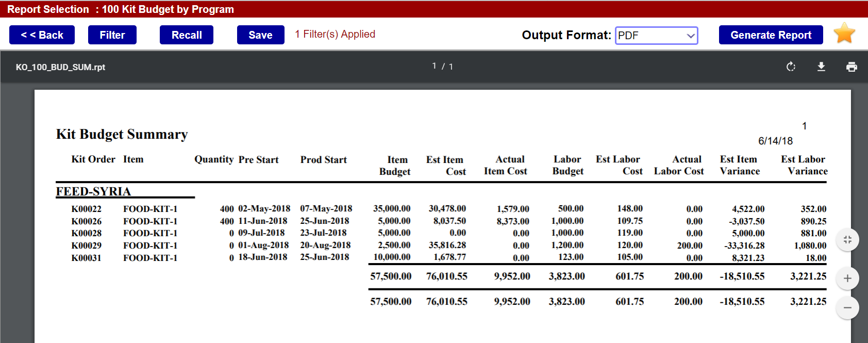This screenshot has width=868, height=343.
Task: Rotate the PDF page clockwise
Action: coord(791,67)
